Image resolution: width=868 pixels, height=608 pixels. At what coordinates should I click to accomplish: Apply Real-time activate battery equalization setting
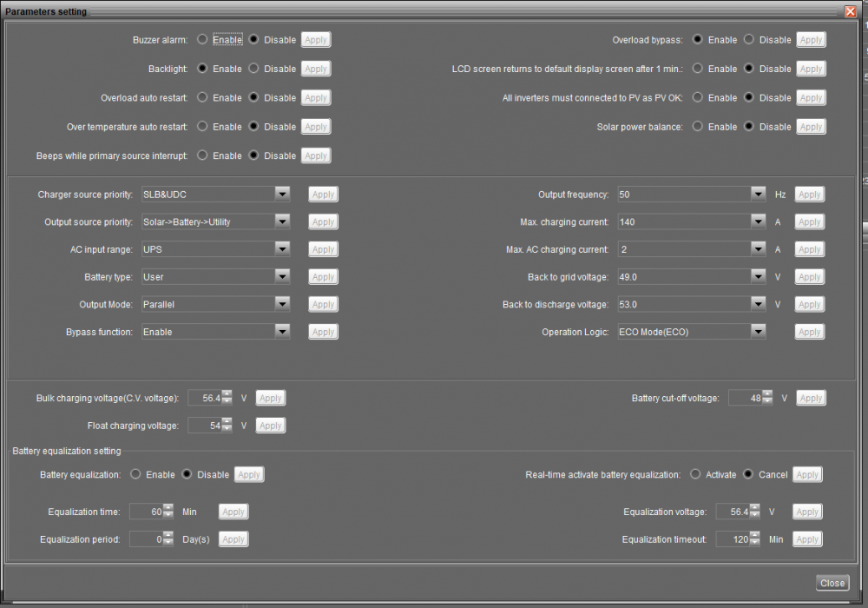coord(807,474)
